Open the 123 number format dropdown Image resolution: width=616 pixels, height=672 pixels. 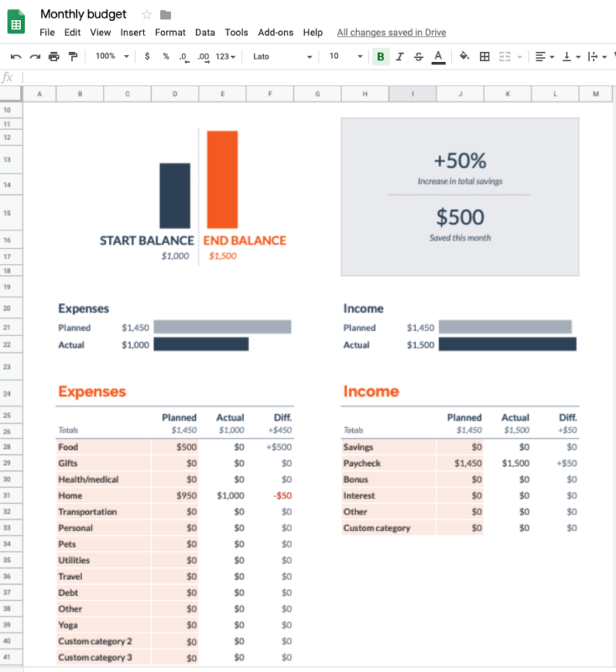pos(225,57)
